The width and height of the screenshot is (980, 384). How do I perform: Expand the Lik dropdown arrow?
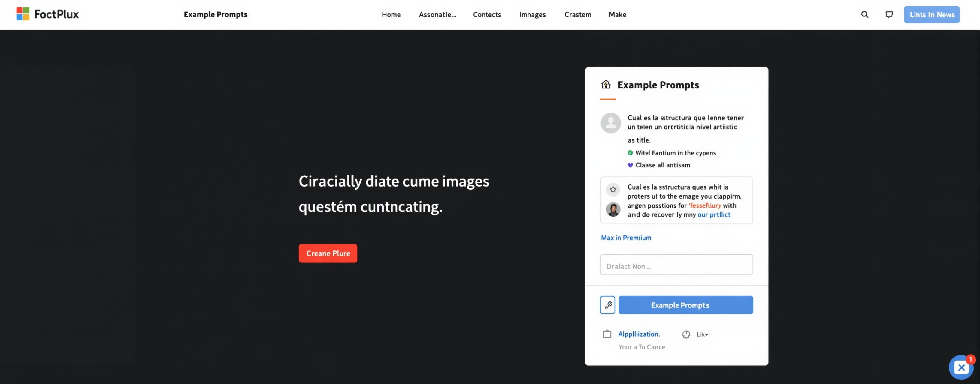706,334
